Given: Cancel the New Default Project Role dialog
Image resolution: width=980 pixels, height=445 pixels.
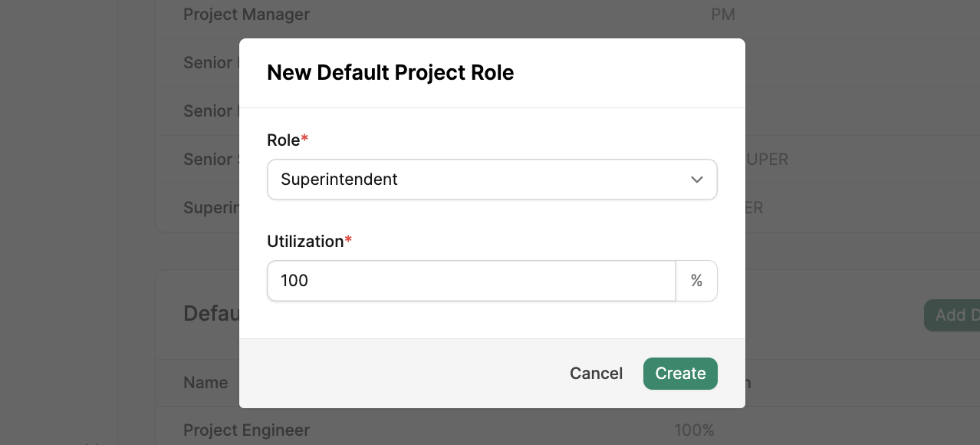Looking at the screenshot, I should (596, 374).
